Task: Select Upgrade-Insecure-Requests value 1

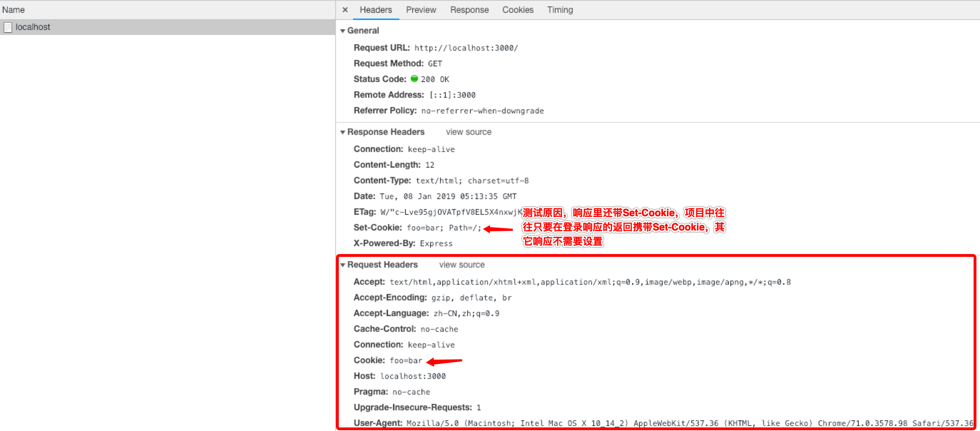Action: click(x=479, y=407)
